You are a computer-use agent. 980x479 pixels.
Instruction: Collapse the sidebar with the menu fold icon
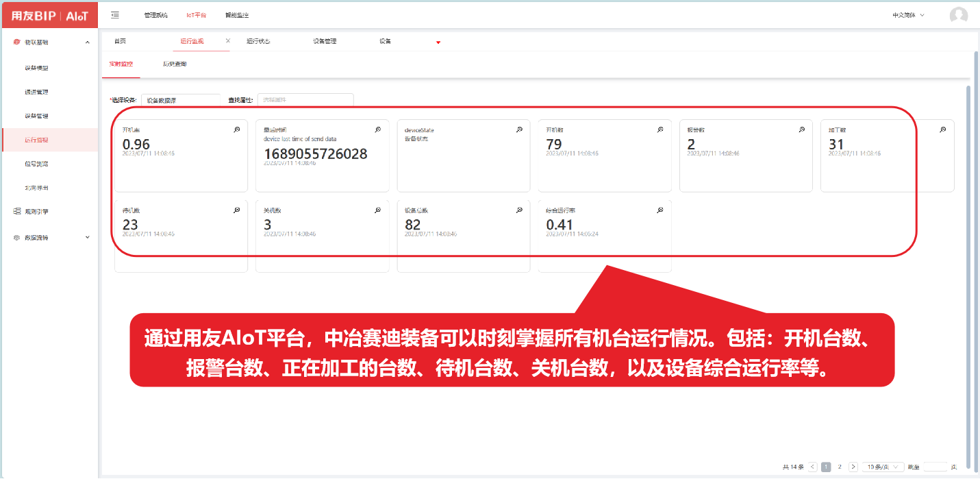coord(115,14)
